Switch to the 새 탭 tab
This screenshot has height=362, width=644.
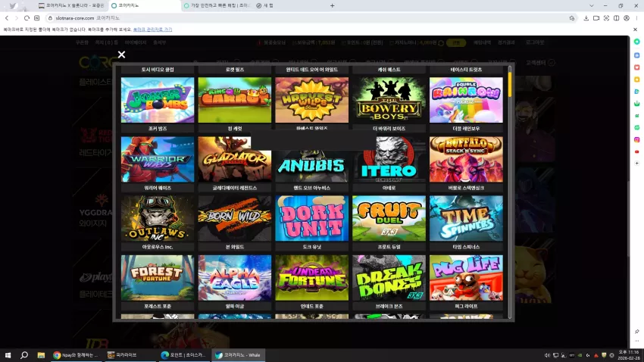tap(265, 6)
